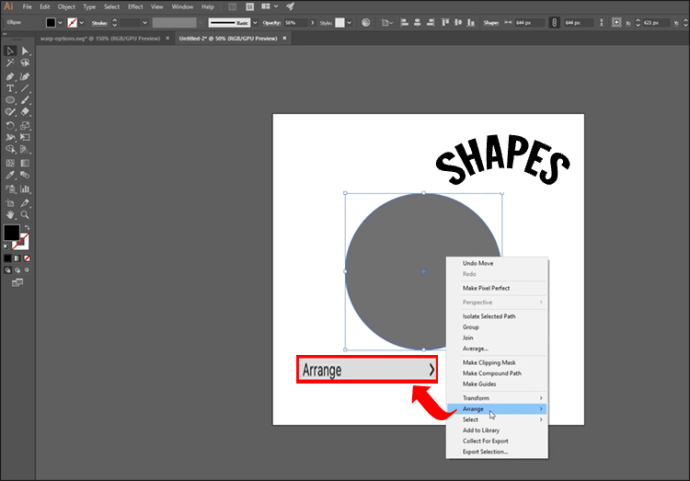The image size is (690, 481).
Task: Open the fill color dropdown in control bar
Action: point(59,21)
